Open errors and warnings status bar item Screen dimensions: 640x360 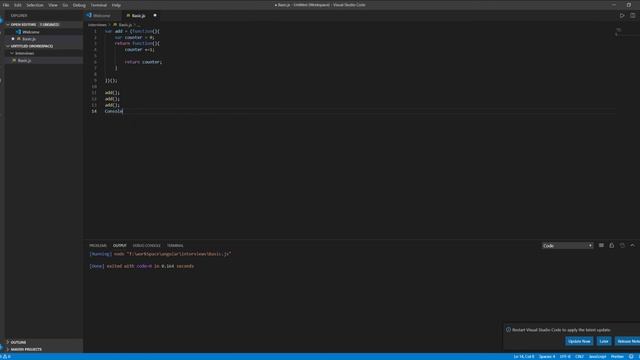[x=5, y=357]
